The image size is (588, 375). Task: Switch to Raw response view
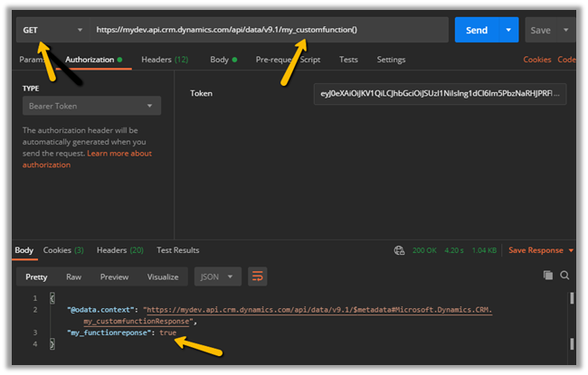(74, 277)
